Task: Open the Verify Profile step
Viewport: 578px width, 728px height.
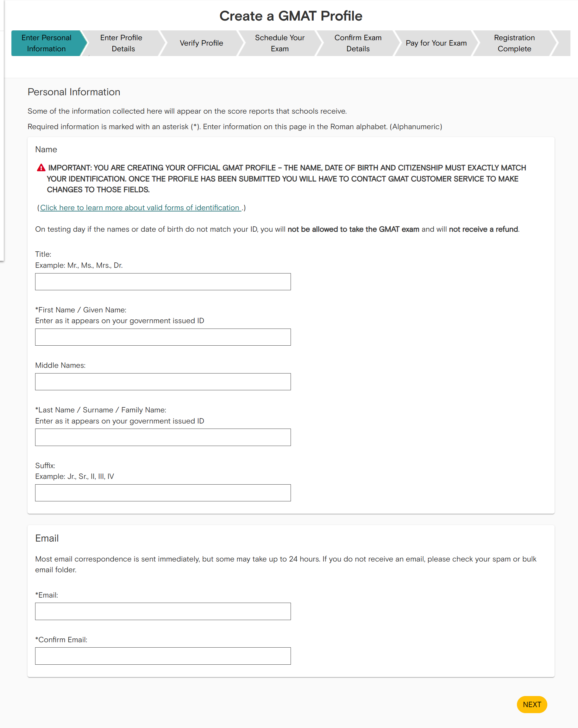Action: click(x=202, y=43)
